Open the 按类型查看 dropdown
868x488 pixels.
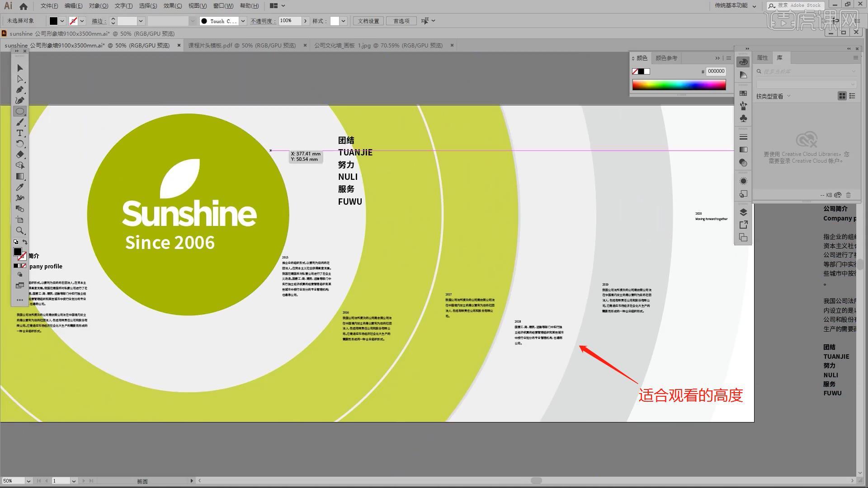pos(788,96)
